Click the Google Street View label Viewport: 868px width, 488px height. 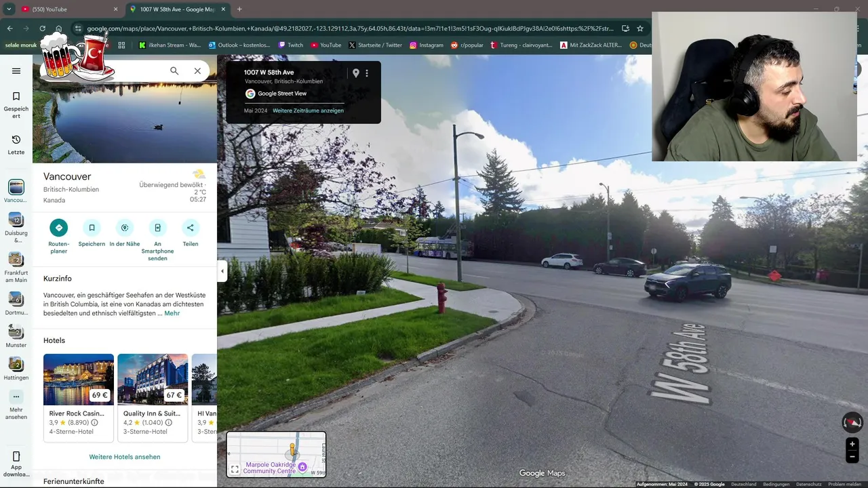point(282,94)
